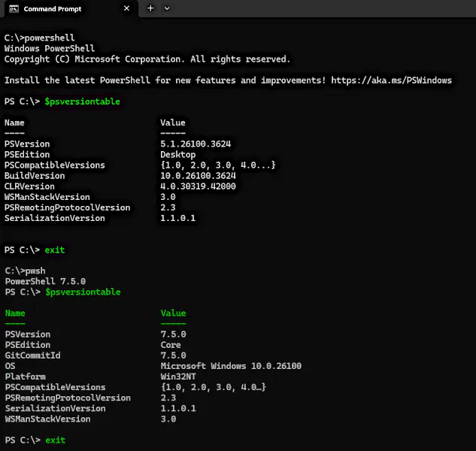This screenshot has width=476, height=451.
Task: Click the Command Prompt tab icon
Action: point(14,9)
